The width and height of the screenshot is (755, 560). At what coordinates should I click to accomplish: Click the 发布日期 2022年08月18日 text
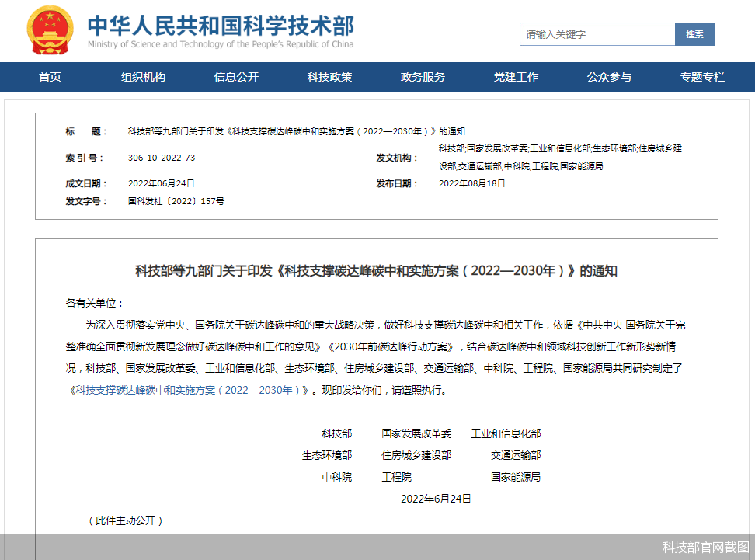(x=472, y=183)
